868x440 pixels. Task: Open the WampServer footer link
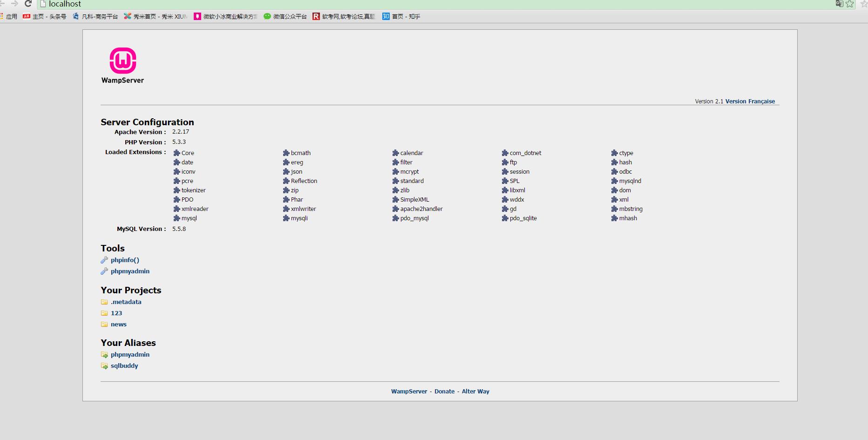click(x=409, y=392)
